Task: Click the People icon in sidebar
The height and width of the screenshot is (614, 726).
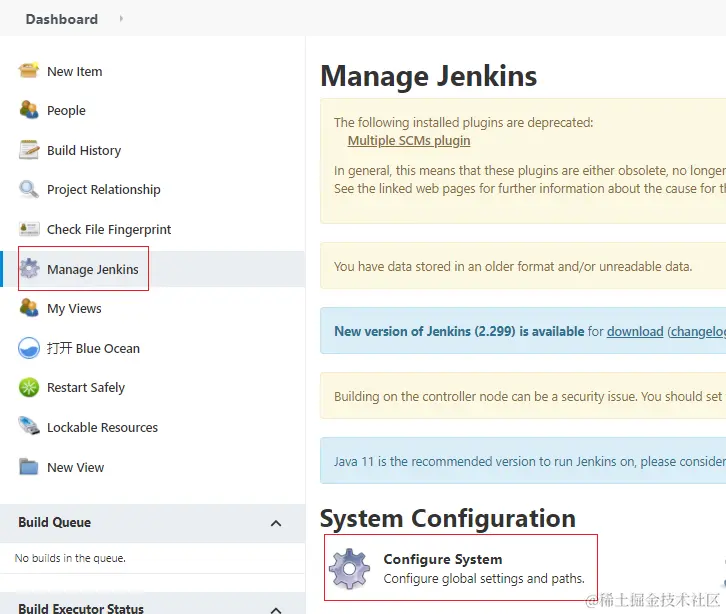Action: [29, 110]
